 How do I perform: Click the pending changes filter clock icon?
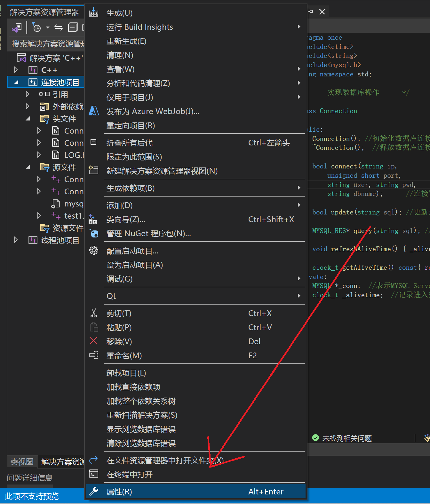36,27
